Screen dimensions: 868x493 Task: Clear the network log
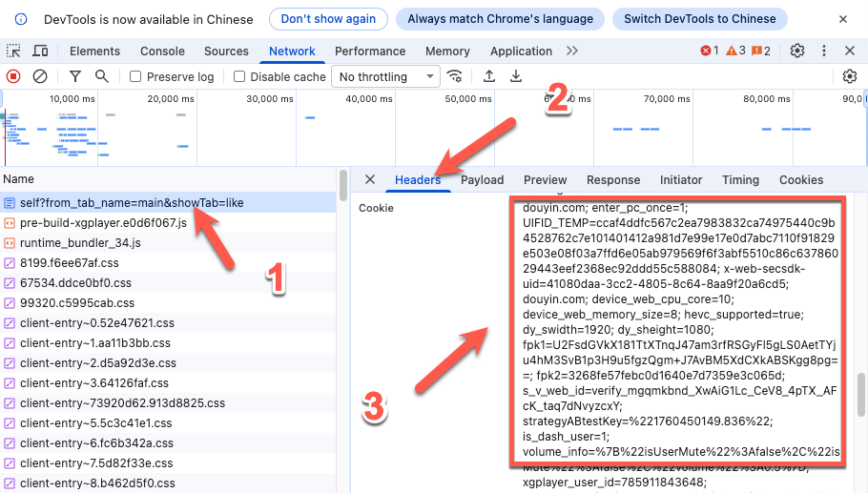click(x=40, y=76)
